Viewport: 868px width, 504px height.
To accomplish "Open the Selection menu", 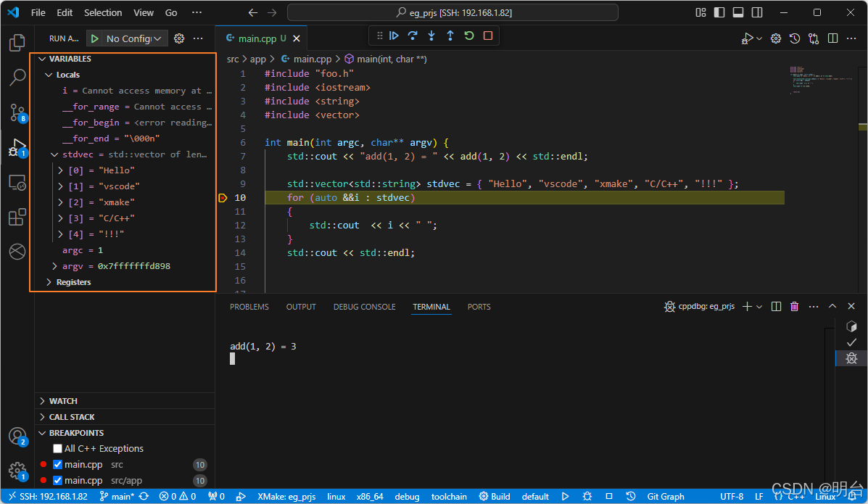I will 103,12.
